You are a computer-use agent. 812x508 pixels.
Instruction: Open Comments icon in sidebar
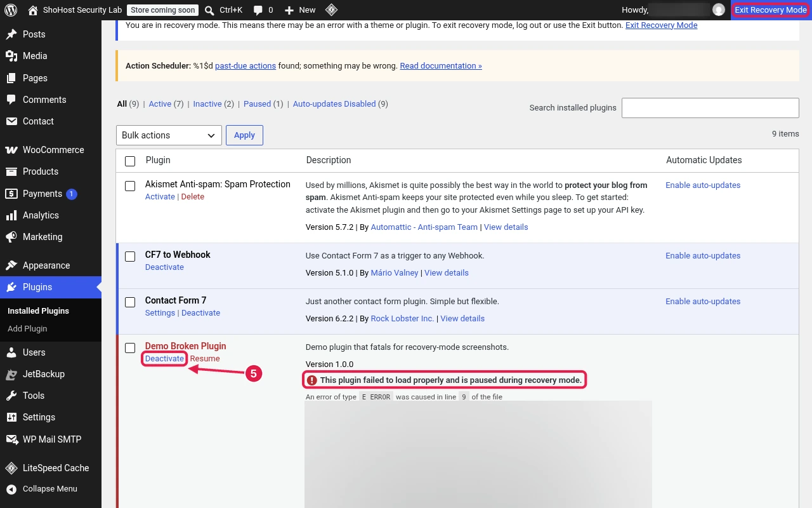point(11,100)
